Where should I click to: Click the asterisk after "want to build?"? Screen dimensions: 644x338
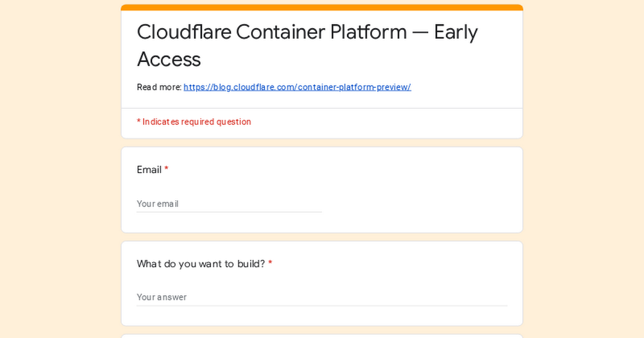coord(270,263)
